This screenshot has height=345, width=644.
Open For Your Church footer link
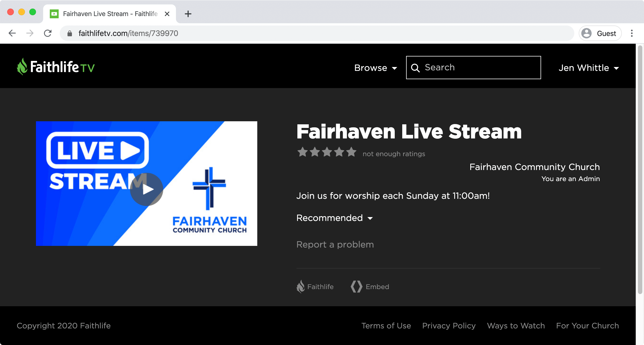tap(588, 326)
